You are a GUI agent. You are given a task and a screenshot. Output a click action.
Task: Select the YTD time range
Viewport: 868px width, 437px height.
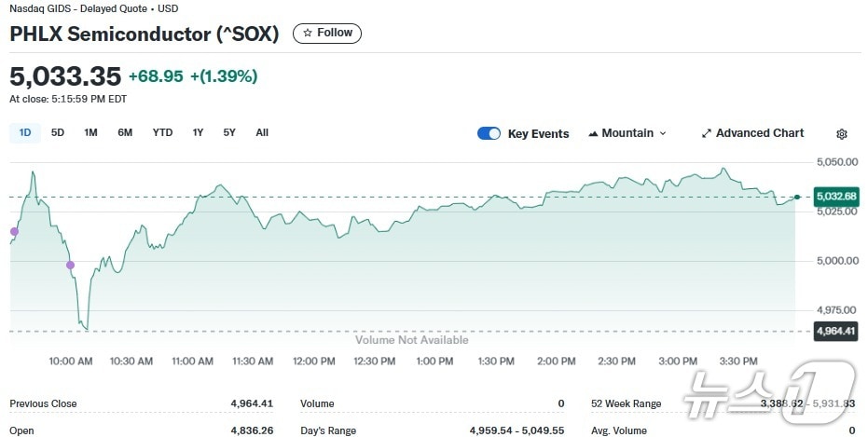pyautogui.click(x=162, y=132)
